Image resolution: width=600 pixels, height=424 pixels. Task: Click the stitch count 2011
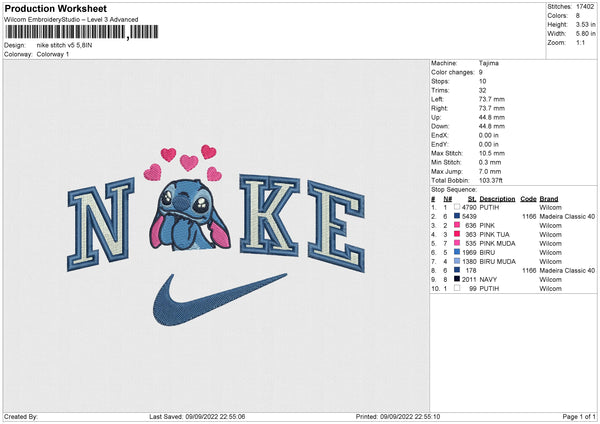[x=469, y=280]
